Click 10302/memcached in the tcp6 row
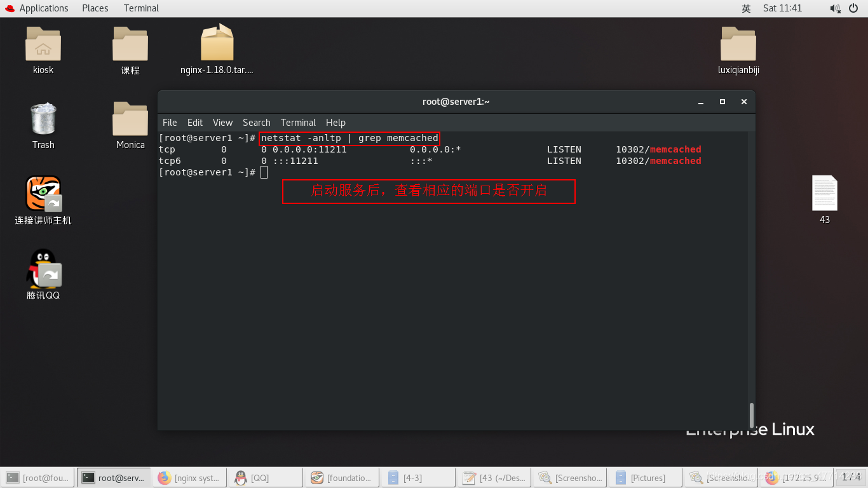The width and height of the screenshot is (868, 488). tap(658, 161)
